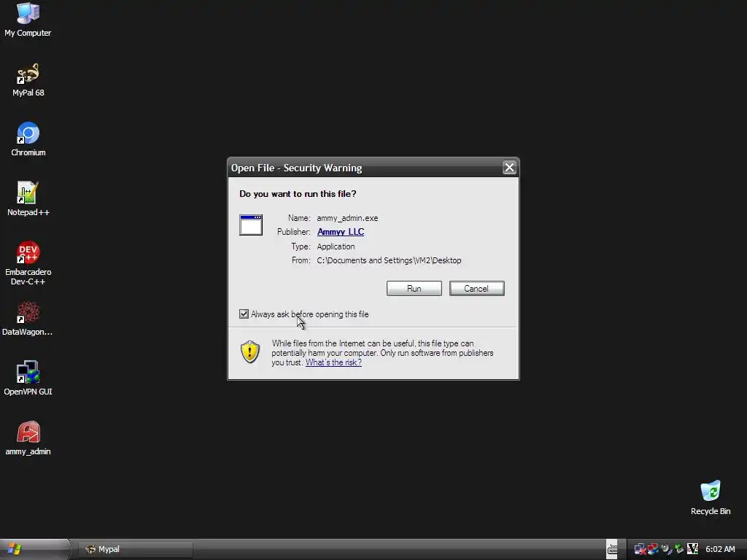Click Run to launch ammy_admin.exe
Image resolution: width=747 pixels, height=560 pixels.
[414, 289]
